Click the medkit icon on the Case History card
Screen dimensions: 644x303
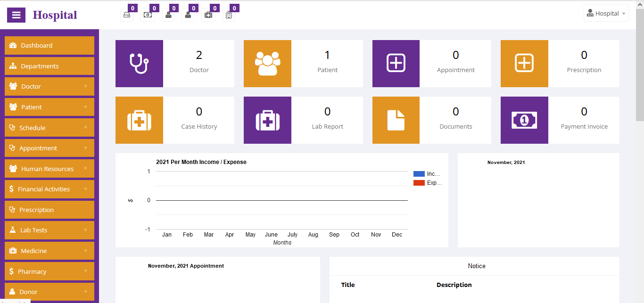pyautogui.click(x=139, y=120)
